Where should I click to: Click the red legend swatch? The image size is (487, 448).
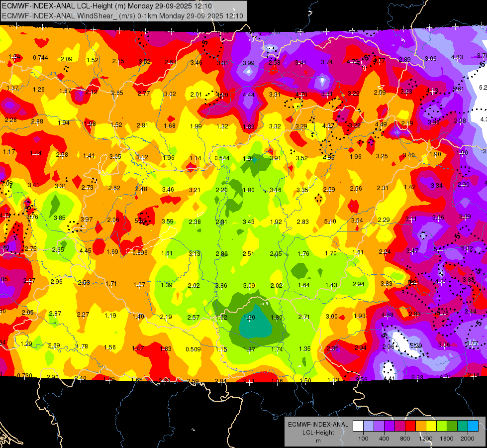click(x=410, y=426)
